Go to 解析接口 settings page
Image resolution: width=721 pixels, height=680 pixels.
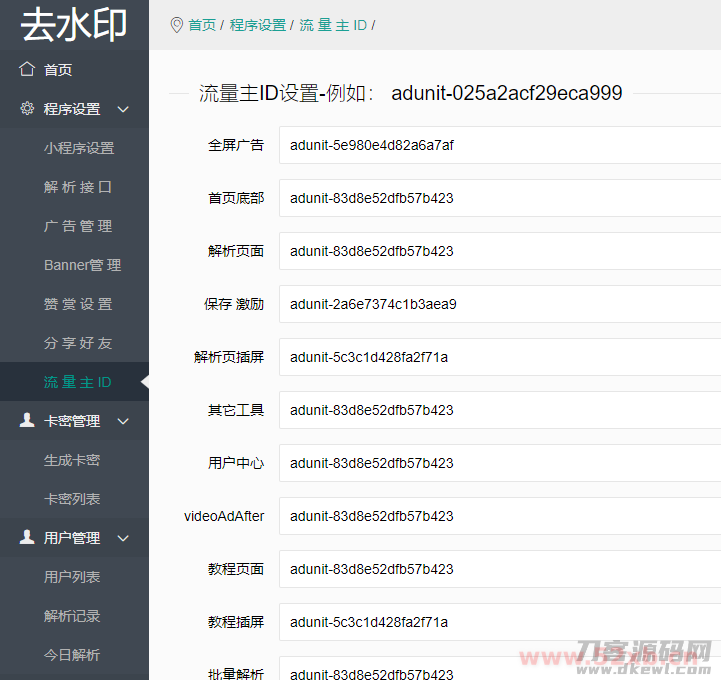pos(78,187)
